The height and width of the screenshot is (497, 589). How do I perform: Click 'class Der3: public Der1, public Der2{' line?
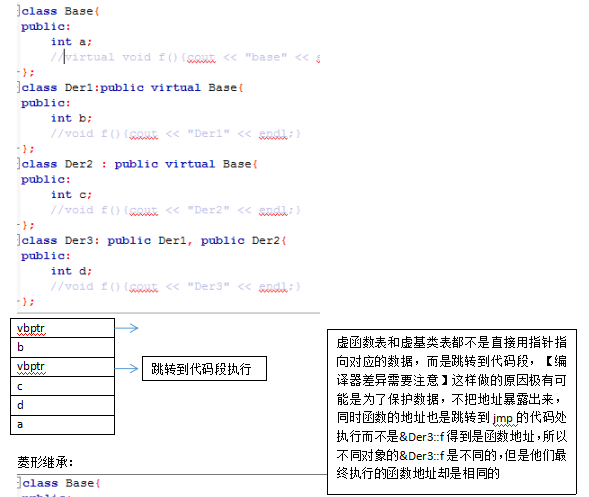(x=154, y=240)
